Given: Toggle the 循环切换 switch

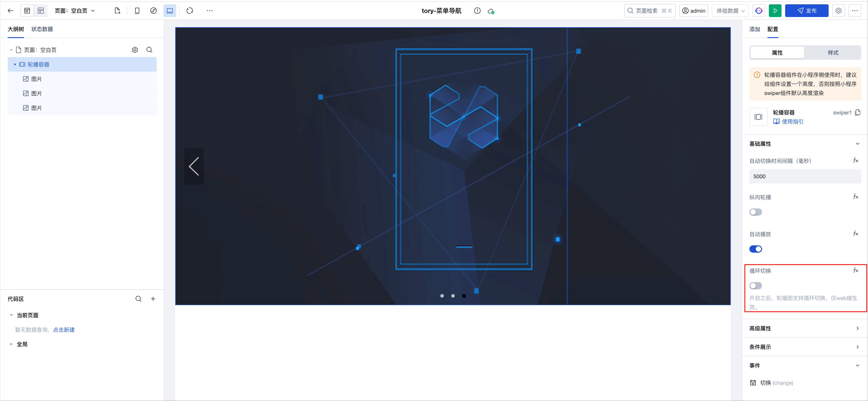Looking at the screenshot, I should pyautogui.click(x=755, y=286).
